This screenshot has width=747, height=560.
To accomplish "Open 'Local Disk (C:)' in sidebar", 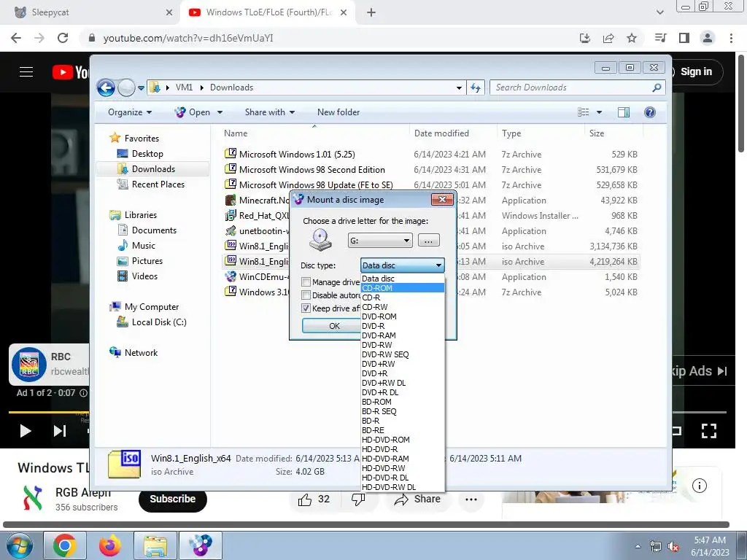I will pos(159,322).
